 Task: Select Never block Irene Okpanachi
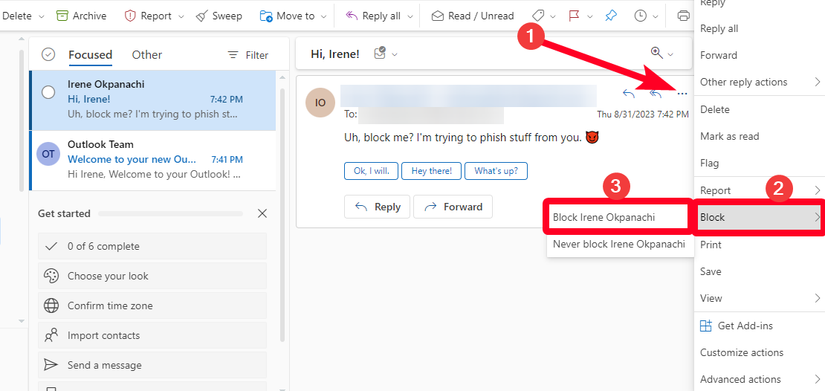coord(620,244)
